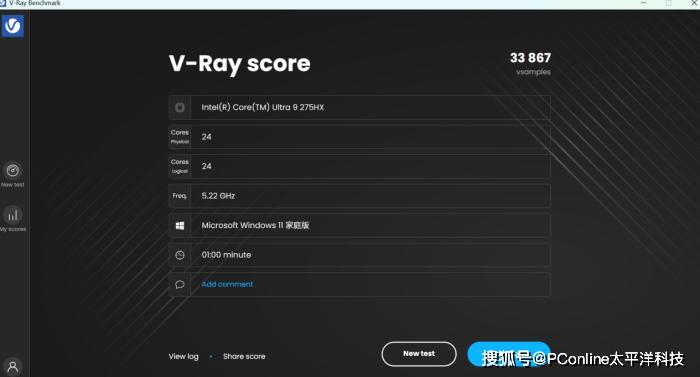Close the V-Ray Benchmark window
Viewport: 700px width, 377px height.
(694, 3)
